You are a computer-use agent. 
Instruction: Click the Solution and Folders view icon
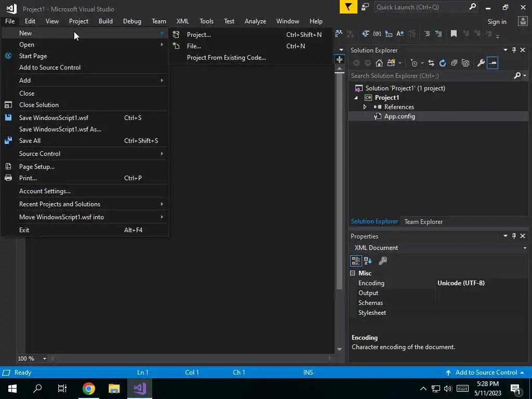tap(391, 63)
